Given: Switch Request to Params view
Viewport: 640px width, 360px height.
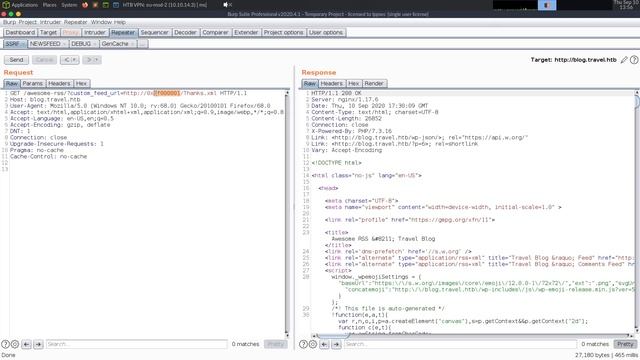Looking at the screenshot, I should coord(33,83).
